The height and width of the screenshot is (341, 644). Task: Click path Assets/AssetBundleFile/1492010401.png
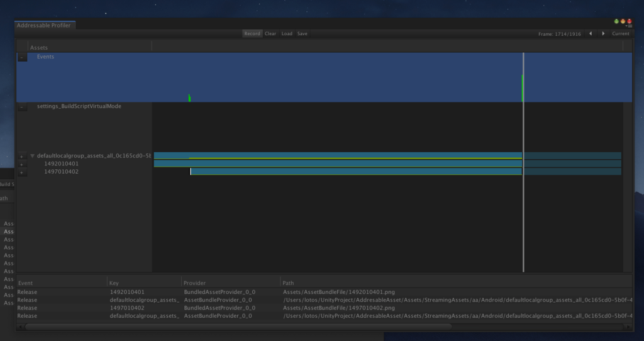coord(339,292)
